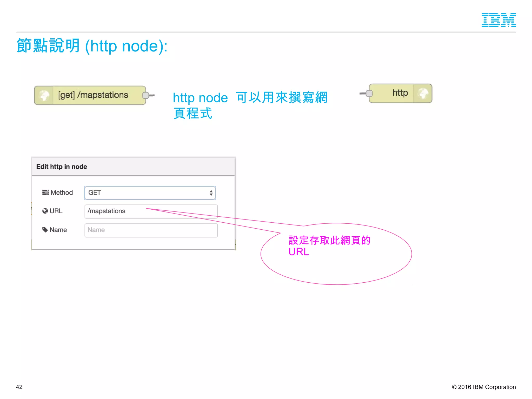This screenshot has height=399, width=532.
Task: Click the pink callout text 設定存取此網頁的 URL
Action: pos(329,246)
